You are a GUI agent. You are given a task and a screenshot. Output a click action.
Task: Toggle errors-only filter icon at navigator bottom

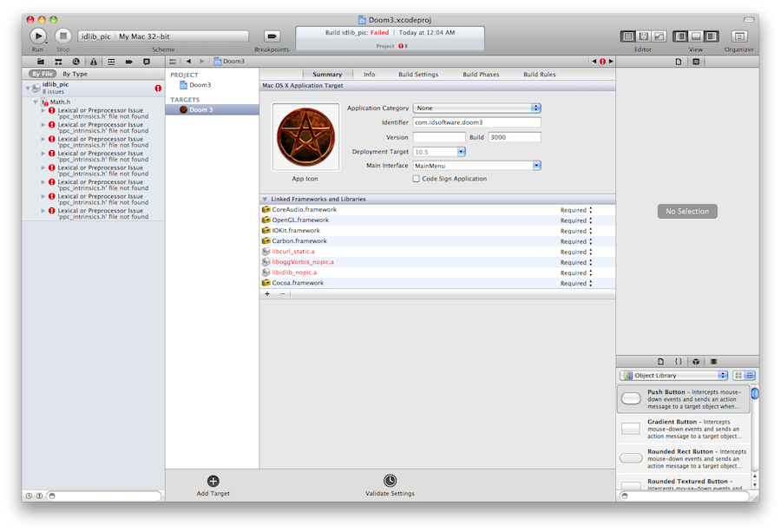39,496
